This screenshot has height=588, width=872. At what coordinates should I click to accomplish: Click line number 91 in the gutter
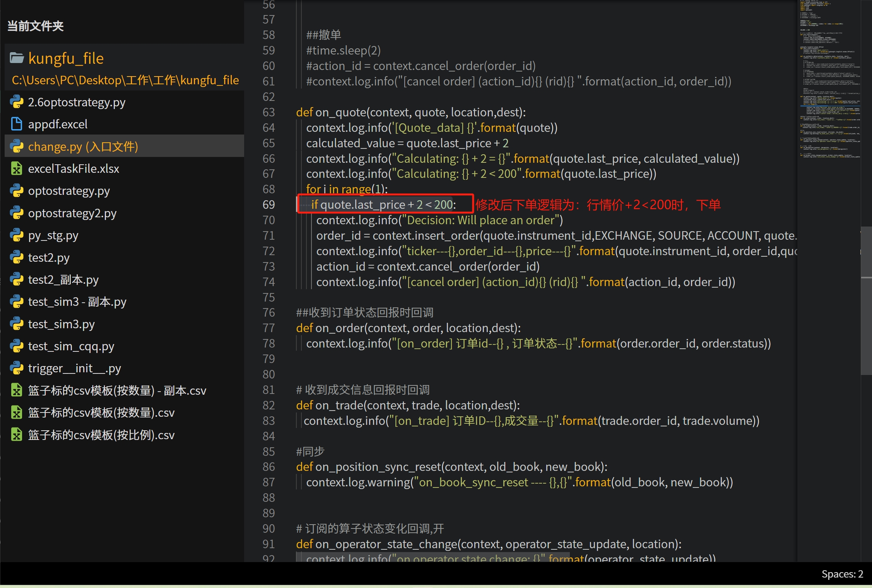(268, 544)
